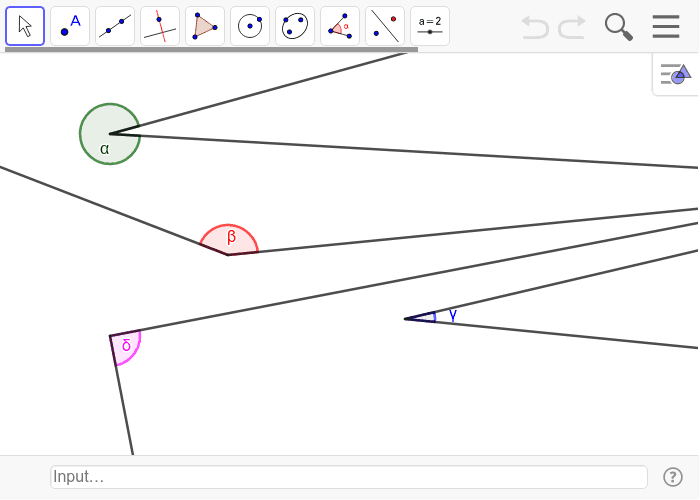Select the Move arrow tool
Image resolution: width=700 pixels, height=500 pixels.
[x=25, y=26]
